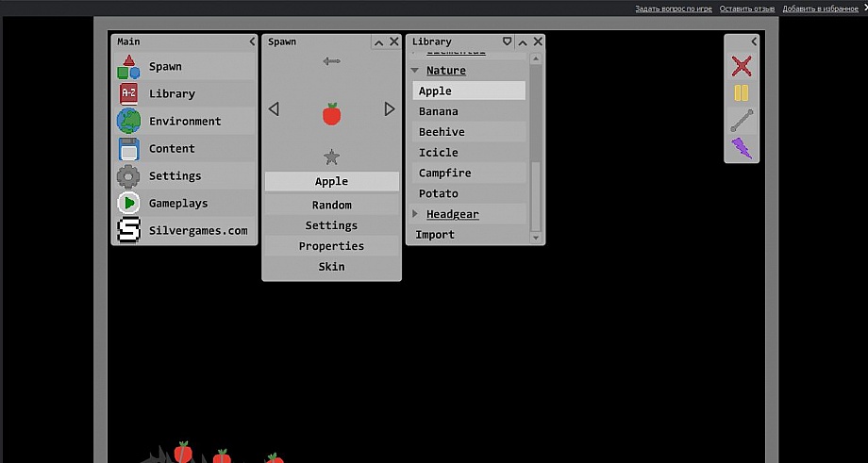Select Headgear category heading
This screenshot has height=463, width=868.
[x=452, y=214]
